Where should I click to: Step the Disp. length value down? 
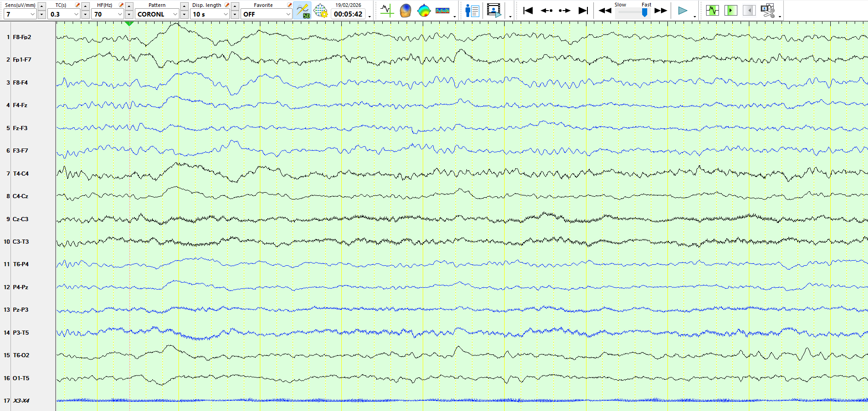235,14
